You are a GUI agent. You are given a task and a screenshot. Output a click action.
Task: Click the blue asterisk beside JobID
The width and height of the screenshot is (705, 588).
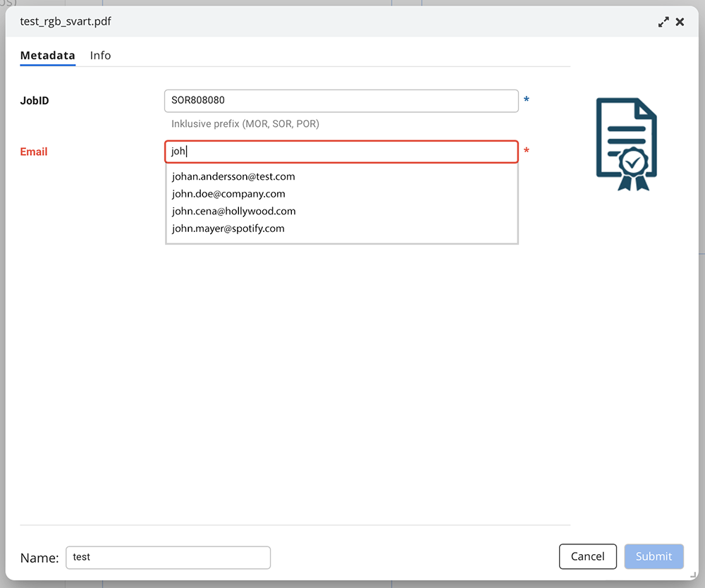tap(526, 101)
